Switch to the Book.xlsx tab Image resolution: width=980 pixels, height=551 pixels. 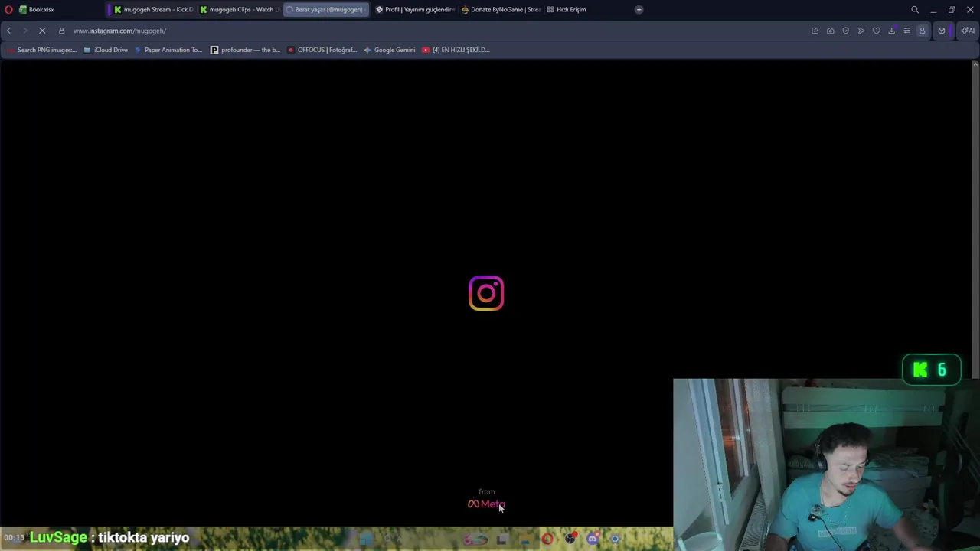pos(59,10)
